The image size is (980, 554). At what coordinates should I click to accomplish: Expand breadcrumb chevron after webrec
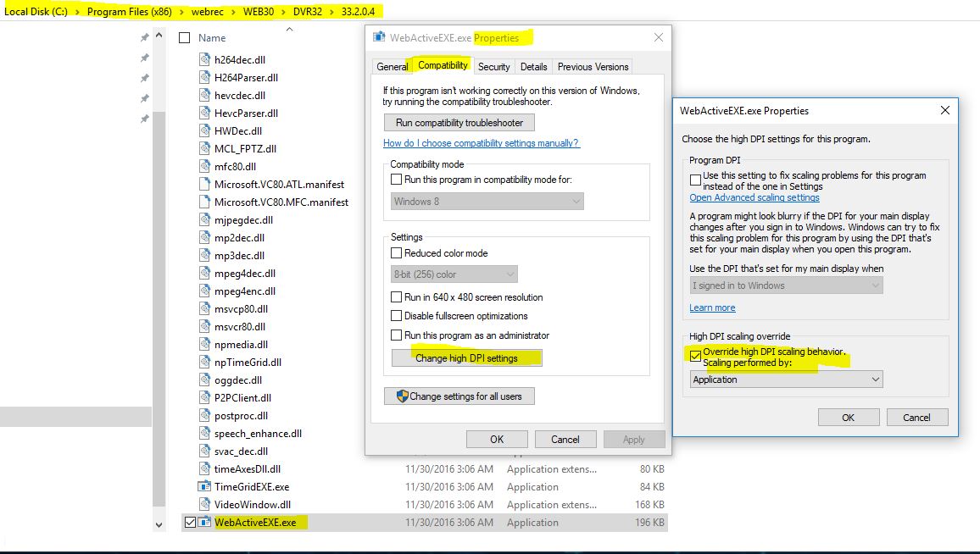coord(233,12)
